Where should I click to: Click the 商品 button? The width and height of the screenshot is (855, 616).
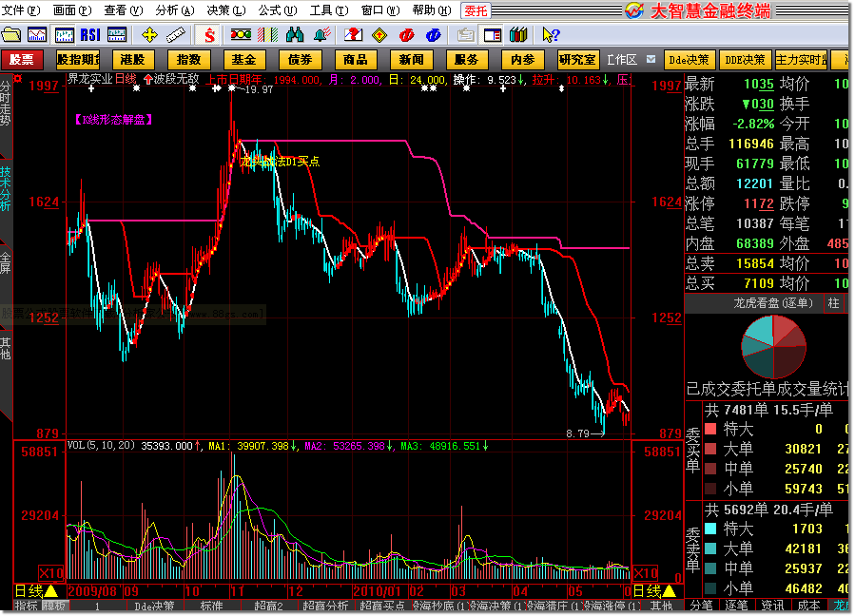tap(355, 60)
